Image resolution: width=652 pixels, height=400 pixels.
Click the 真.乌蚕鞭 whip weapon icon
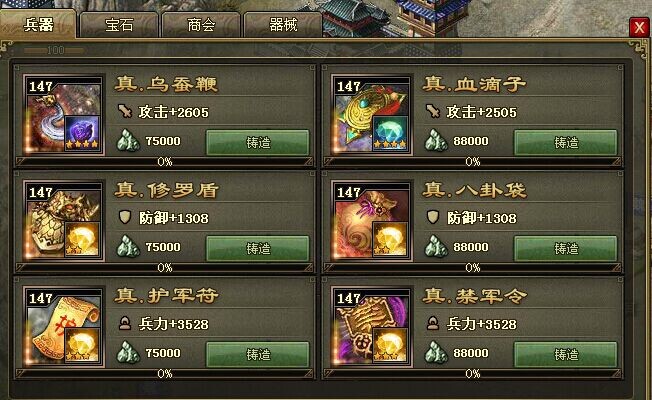pyautogui.click(x=64, y=115)
